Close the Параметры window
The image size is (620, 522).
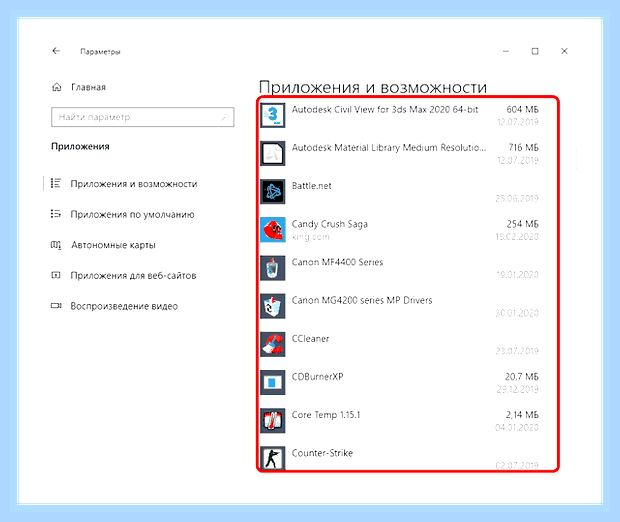564,51
